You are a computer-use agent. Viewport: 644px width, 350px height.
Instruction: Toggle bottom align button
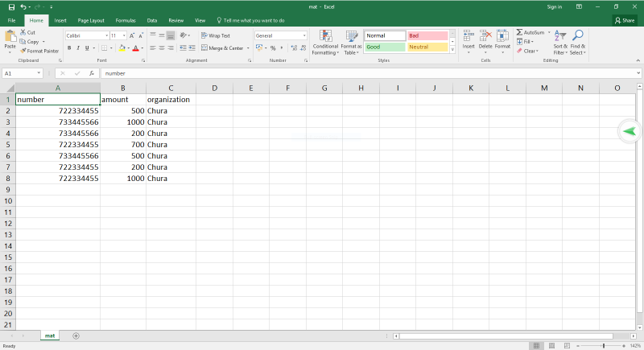pos(171,35)
